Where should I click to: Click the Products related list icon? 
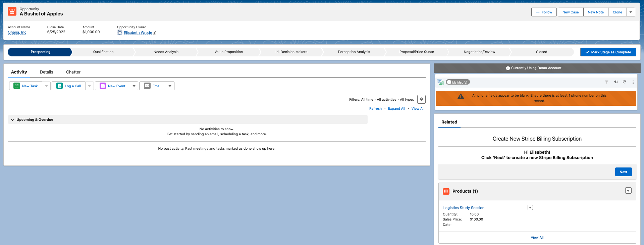446,191
